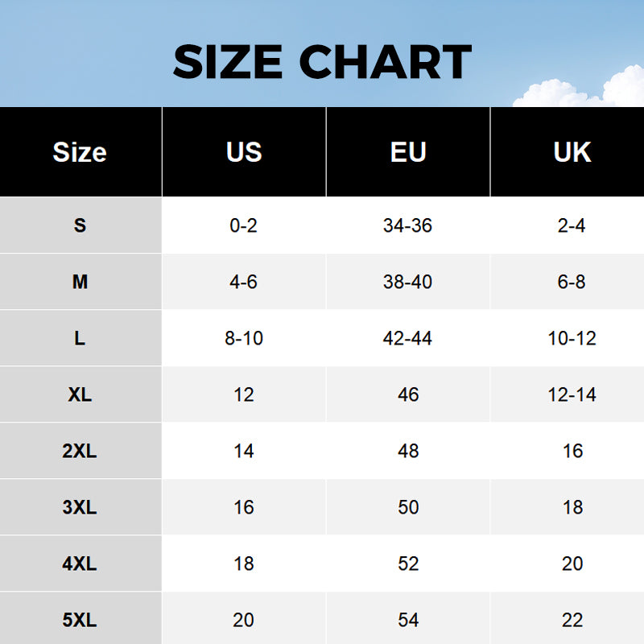Click the 3XL size row label

[80, 507]
